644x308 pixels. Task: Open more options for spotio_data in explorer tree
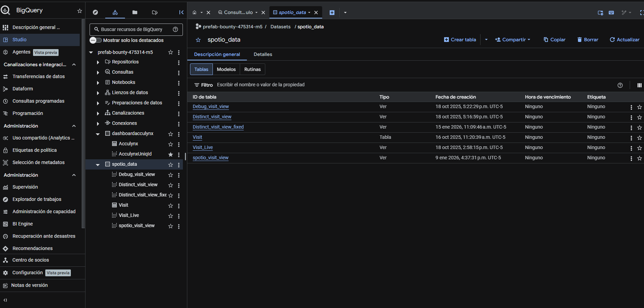tap(179, 165)
